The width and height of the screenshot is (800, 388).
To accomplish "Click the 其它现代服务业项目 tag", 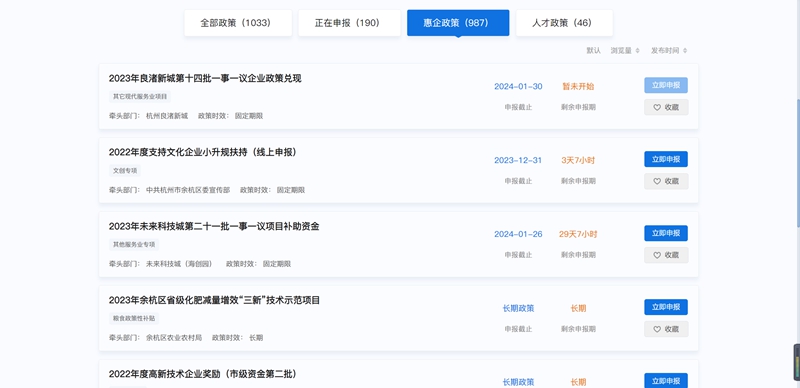I will pyautogui.click(x=140, y=96).
